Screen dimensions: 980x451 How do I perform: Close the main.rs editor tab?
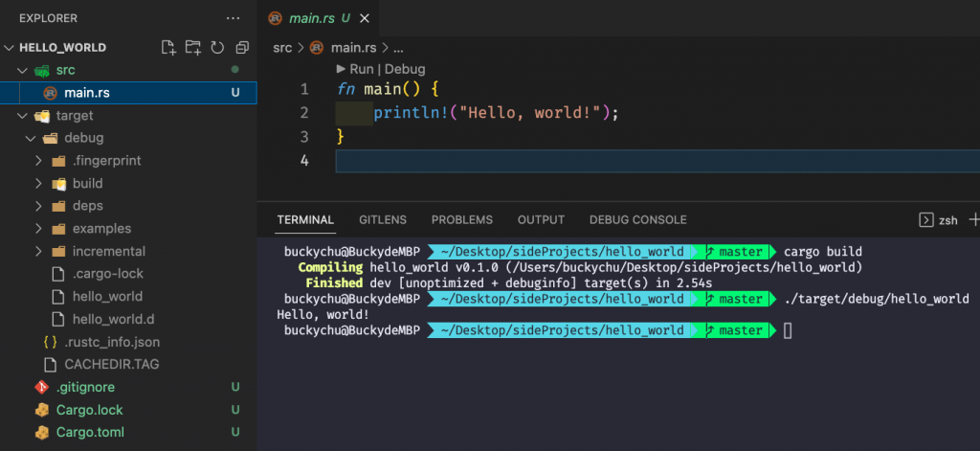click(365, 19)
